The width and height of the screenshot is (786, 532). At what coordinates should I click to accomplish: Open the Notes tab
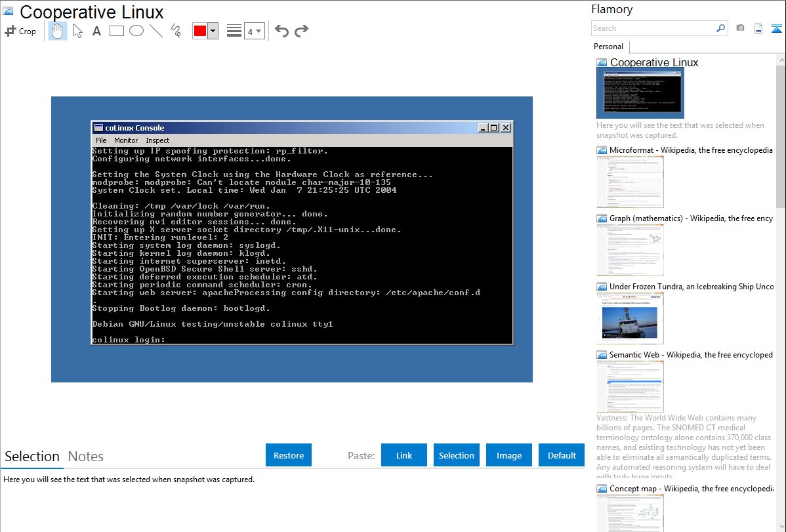(x=86, y=457)
